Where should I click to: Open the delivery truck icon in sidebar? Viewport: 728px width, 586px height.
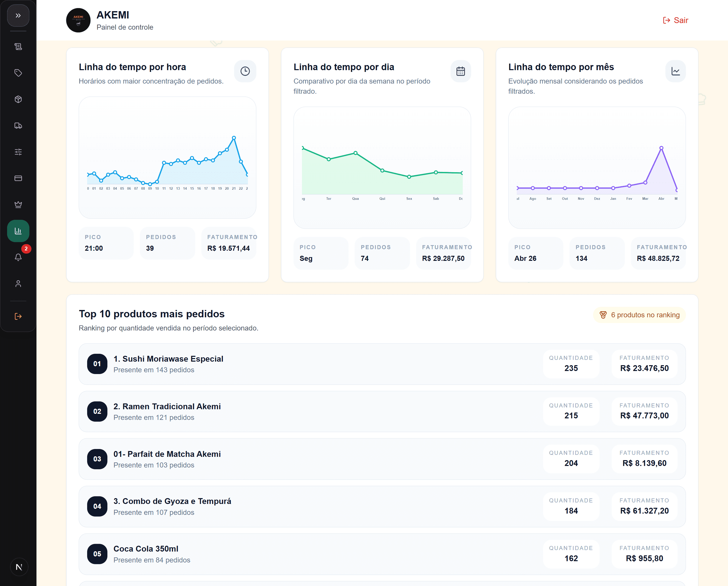(18, 126)
